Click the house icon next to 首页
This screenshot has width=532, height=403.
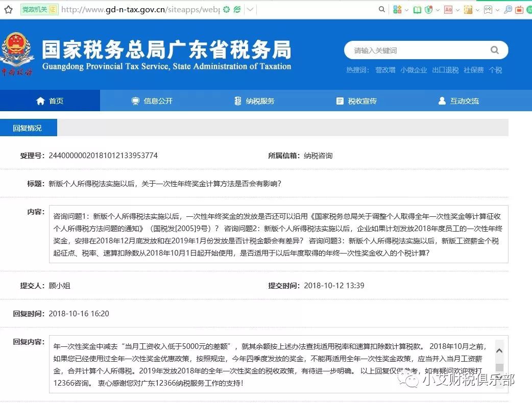(40, 101)
